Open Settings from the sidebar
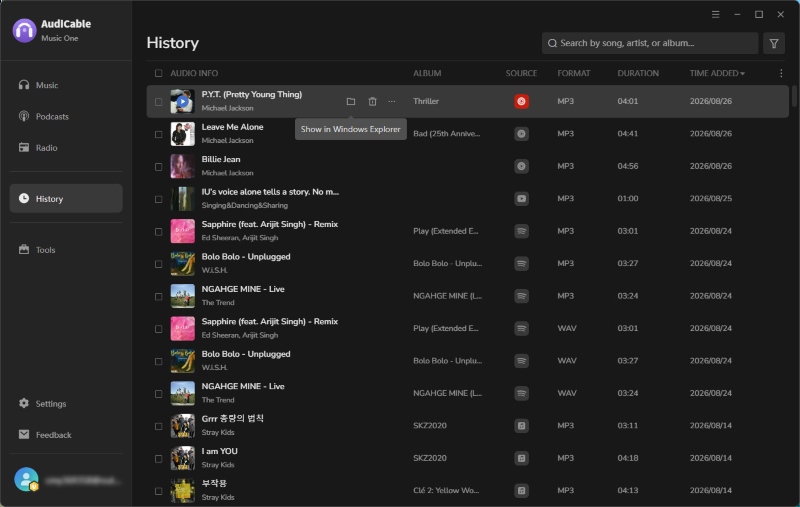This screenshot has width=800, height=507. [x=66, y=403]
